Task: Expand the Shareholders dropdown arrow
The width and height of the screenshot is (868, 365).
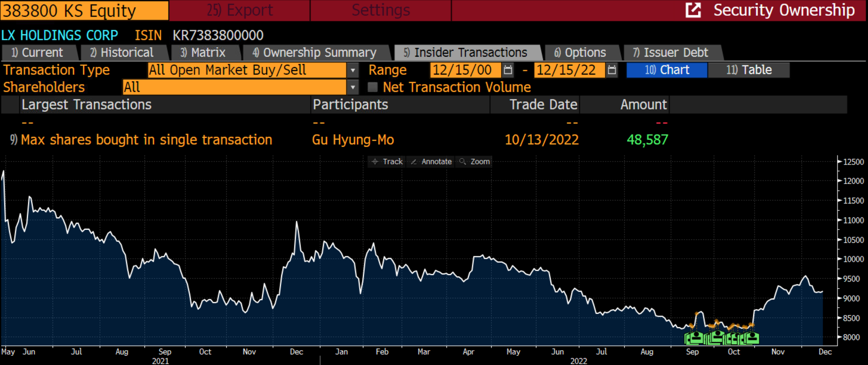Action: [x=353, y=87]
